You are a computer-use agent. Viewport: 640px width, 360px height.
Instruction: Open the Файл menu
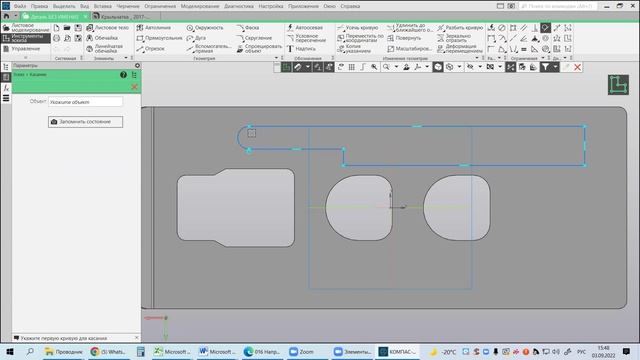coord(20,6)
